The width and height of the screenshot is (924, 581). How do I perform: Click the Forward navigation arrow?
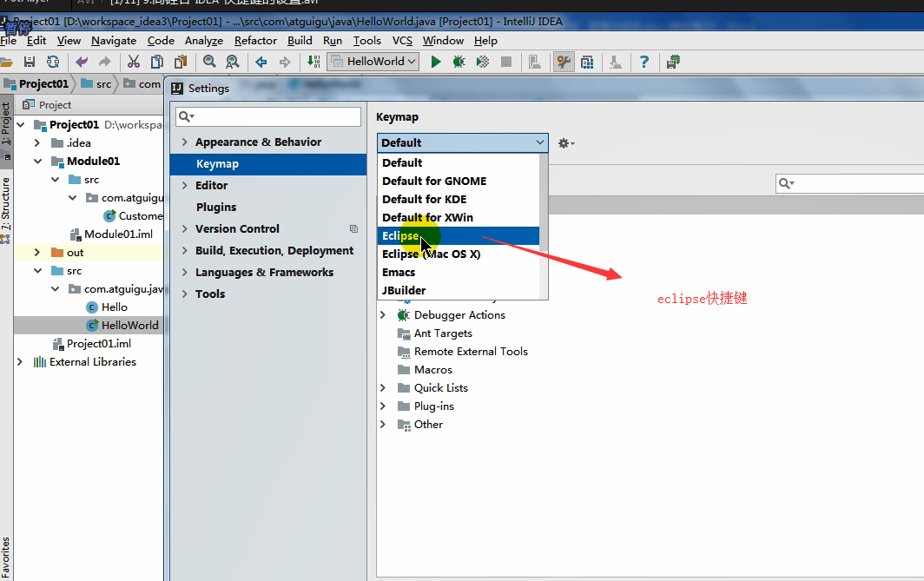pos(285,62)
